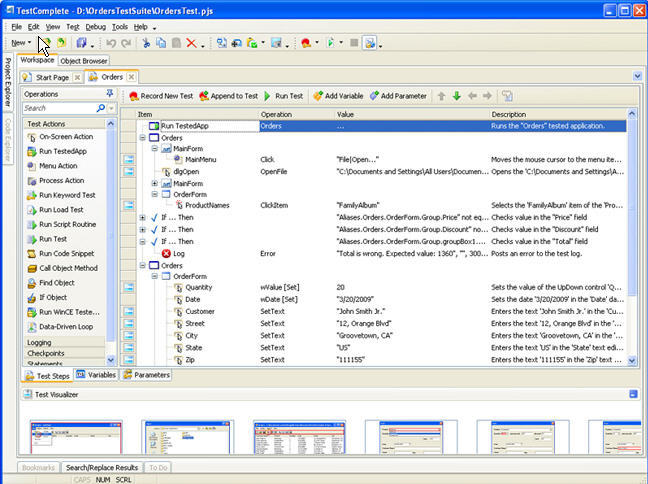The height and width of the screenshot is (484, 648).
Task: Open the File menu
Action: [17, 27]
